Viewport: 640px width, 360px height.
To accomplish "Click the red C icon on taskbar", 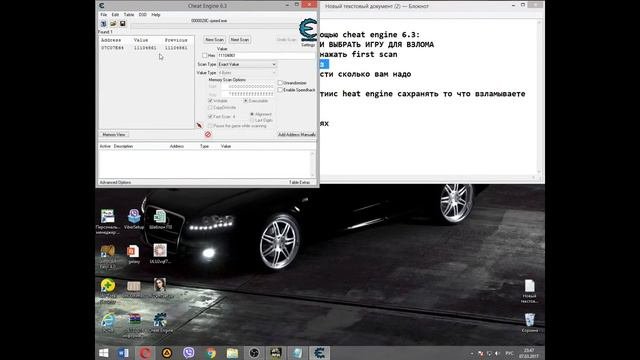I will pyautogui.click(x=145, y=353).
